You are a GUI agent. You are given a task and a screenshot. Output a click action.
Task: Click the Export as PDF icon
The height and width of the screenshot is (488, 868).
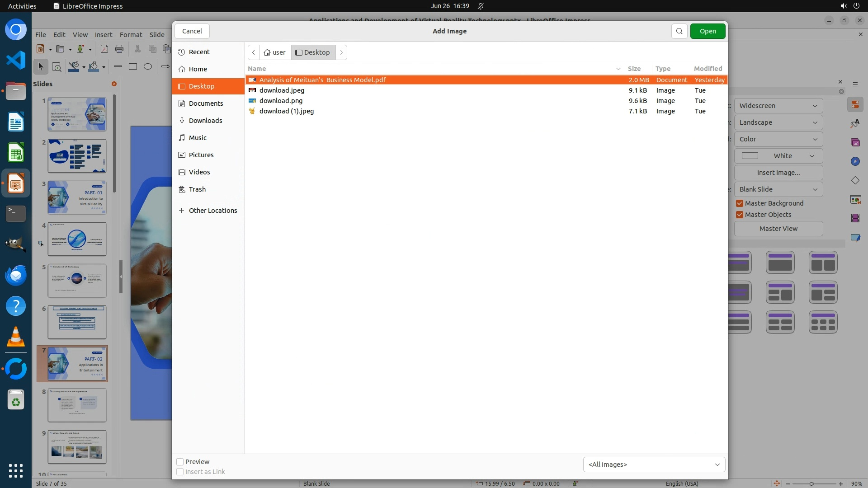point(104,49)
